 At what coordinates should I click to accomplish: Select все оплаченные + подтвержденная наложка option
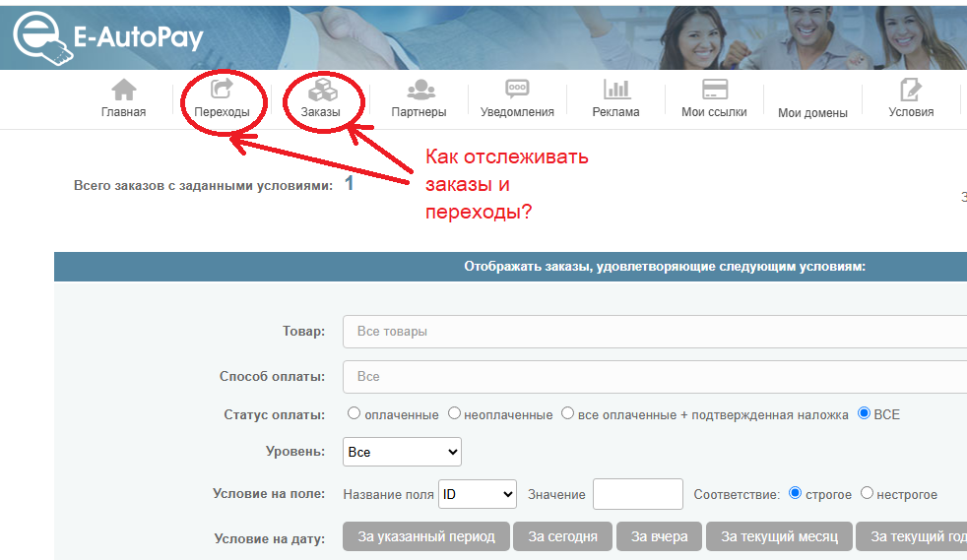(x=567, y=413)
